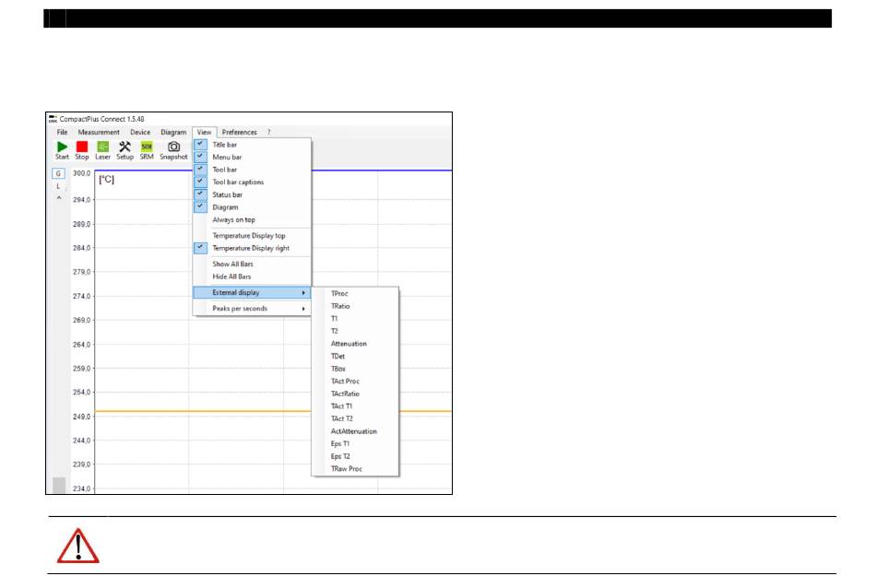Select TDet in the submenu
876x588 pixels.
(x=355, y=357)
